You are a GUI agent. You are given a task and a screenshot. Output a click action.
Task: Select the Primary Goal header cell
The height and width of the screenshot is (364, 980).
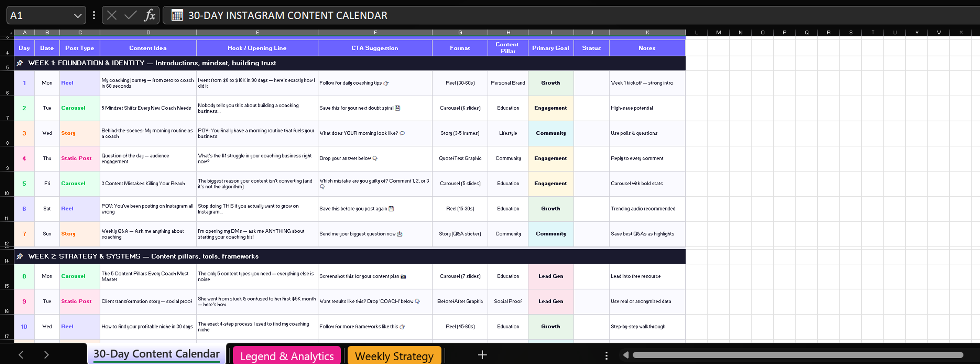(551, 48)
